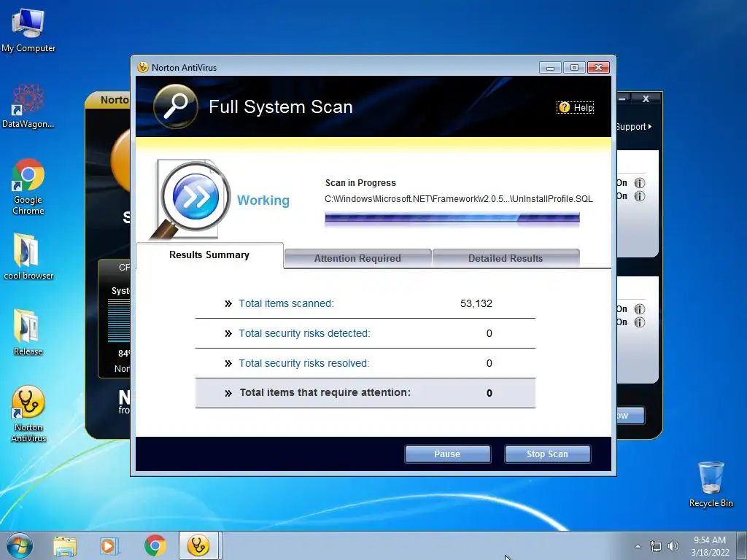Switch to the Attention Required tab
Image resolution: width=747 pixels, height=560 pixels.
[357, 258]
